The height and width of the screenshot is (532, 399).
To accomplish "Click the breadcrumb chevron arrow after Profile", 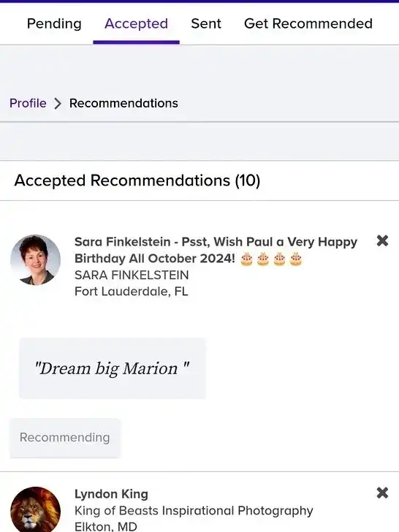I will (x=58, y=104).
